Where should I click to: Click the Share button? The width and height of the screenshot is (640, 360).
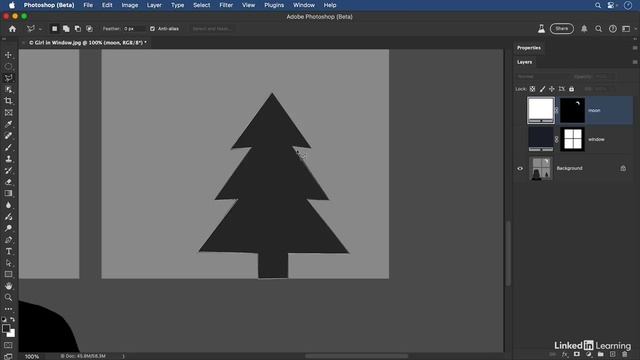[x=561, y=29]
